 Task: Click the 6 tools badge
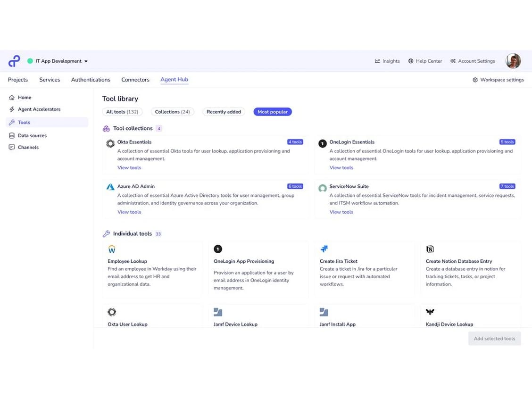[x=295, y=186]
